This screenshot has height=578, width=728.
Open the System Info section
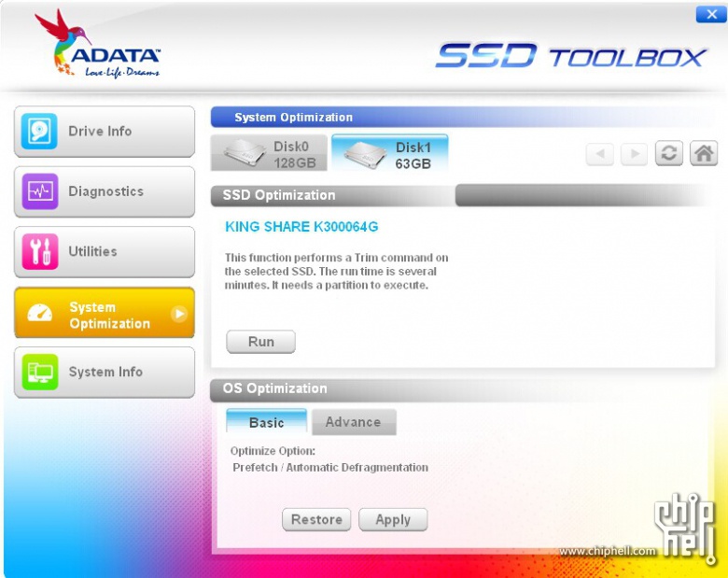105,373
